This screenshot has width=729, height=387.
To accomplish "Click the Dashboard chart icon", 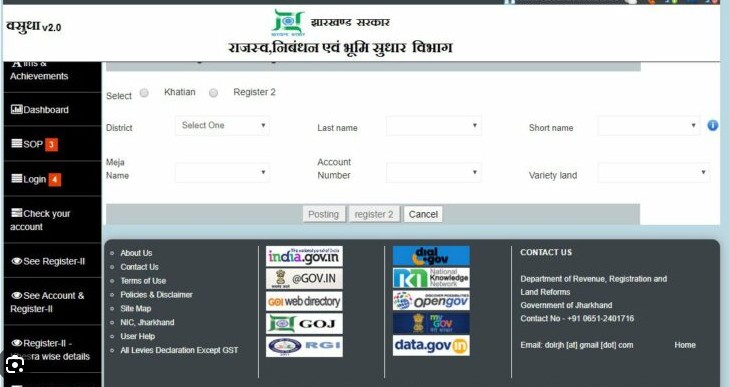I will click(x=17, y=109).
